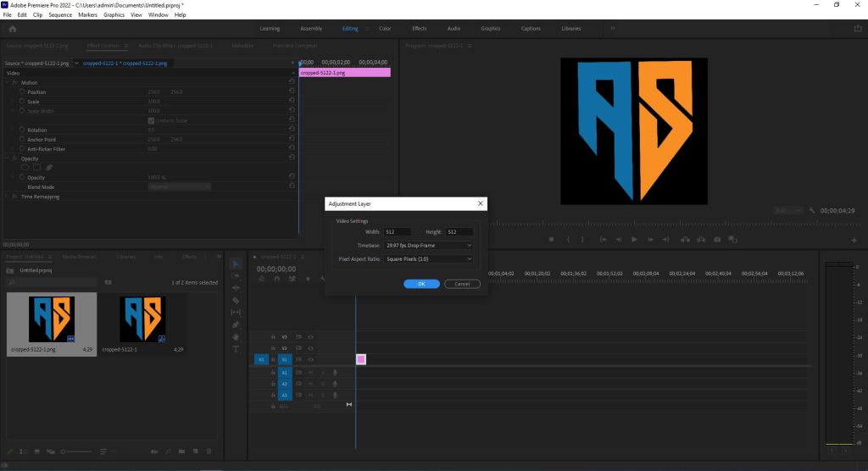The height and width of the screenshot is (471, 868).
Task: Click the Home icon in the workspace bar
Action: 12,29
